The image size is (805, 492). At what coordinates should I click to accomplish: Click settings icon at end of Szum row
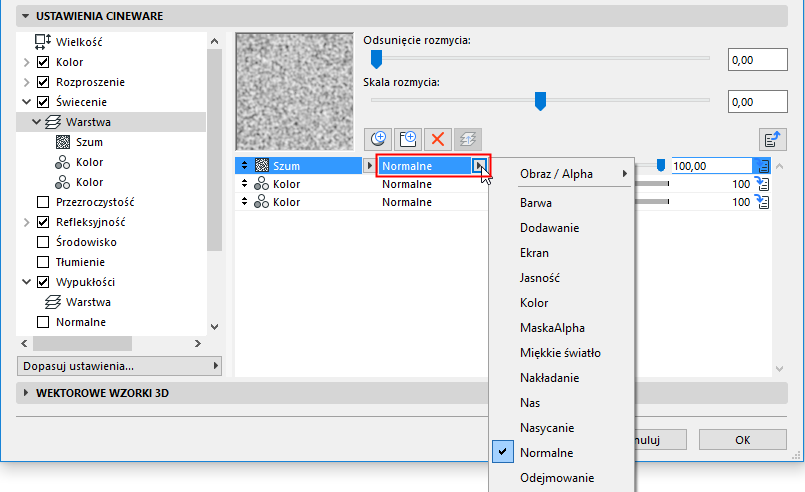click(762, 165)
